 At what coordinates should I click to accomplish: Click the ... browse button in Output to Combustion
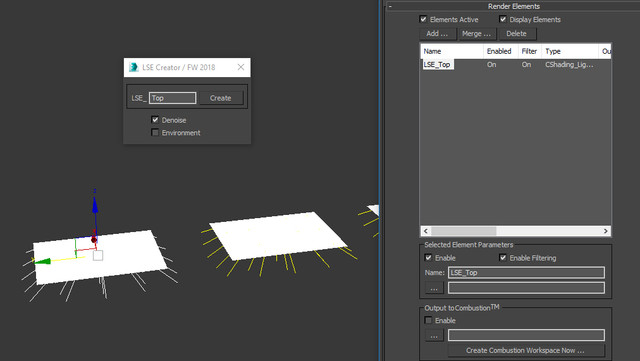click(434, 336)
